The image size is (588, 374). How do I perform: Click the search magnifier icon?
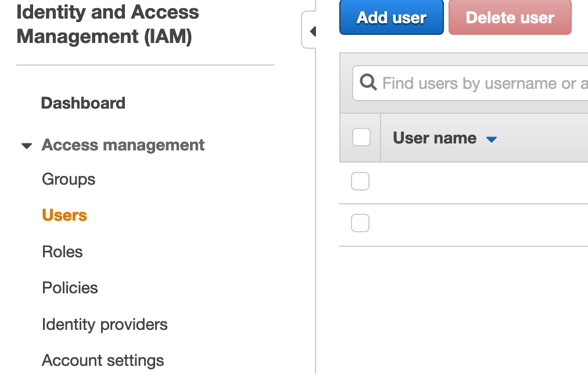[368, 82]
